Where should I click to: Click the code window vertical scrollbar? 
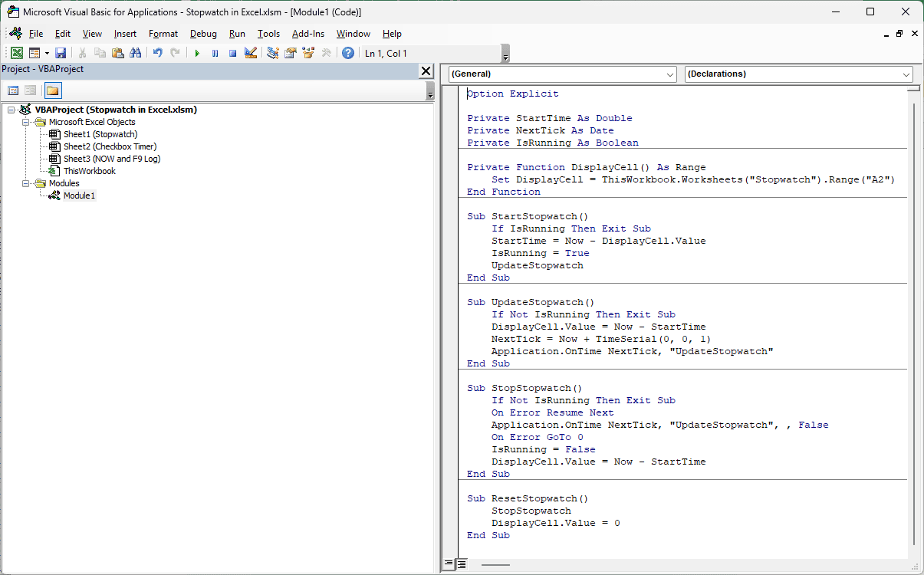[x=913, y=324]
